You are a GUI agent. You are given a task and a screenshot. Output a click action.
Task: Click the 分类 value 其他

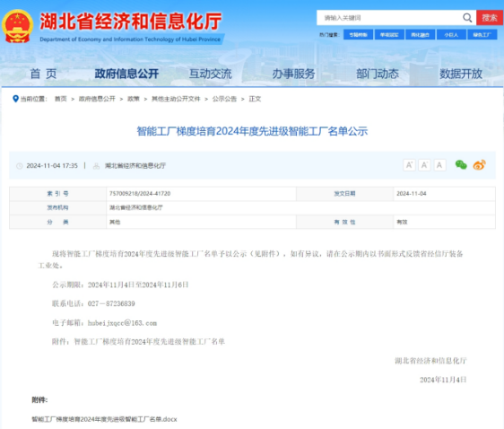pos(115,222)
